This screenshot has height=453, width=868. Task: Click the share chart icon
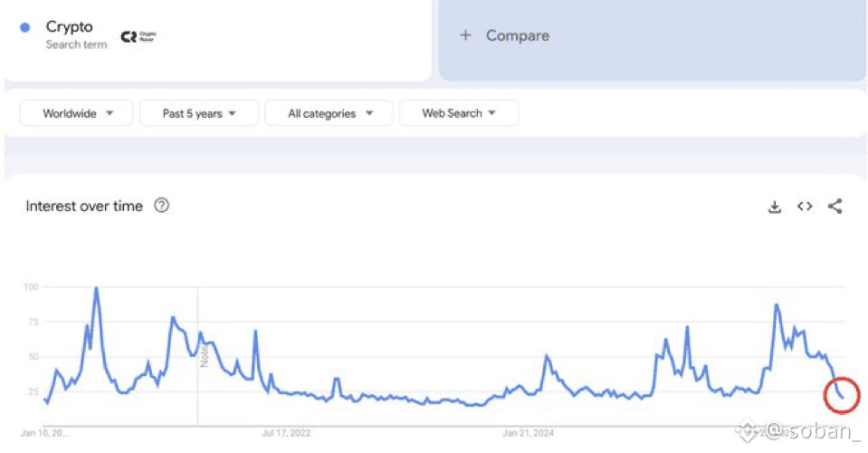coord(835,207)
